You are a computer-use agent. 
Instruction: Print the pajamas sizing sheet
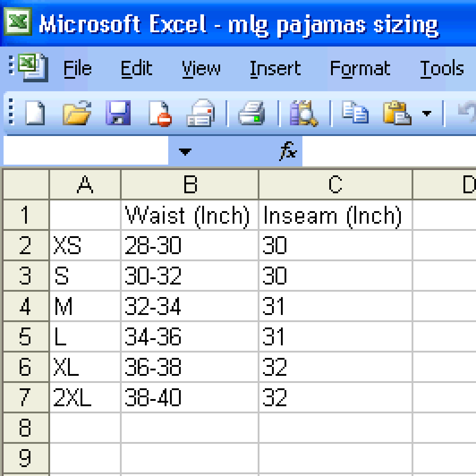[251, 112]
